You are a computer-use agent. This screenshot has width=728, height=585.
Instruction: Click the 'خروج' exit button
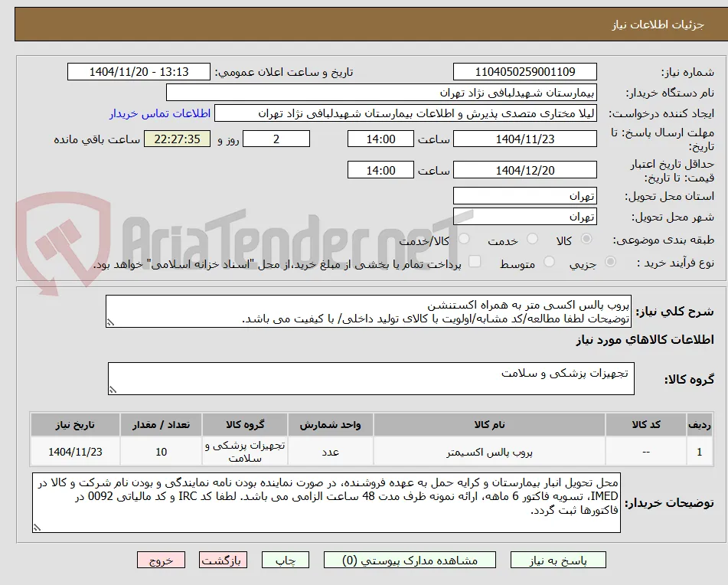pos(161,560)
